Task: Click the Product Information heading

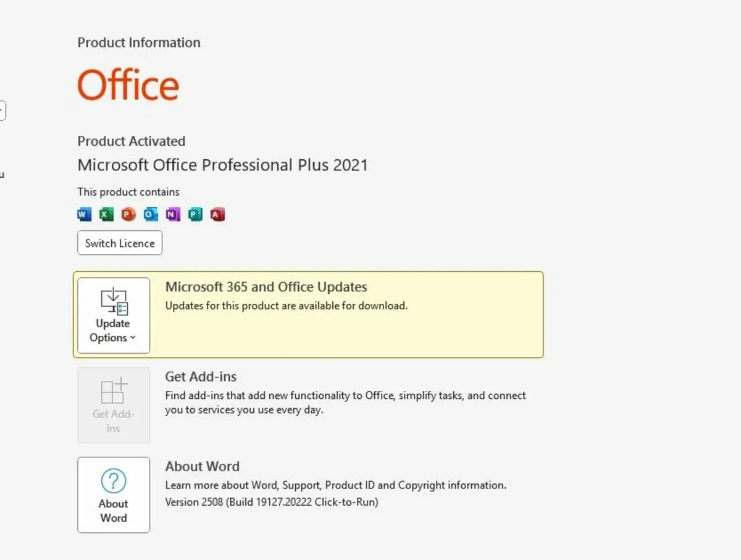Action: point(139,43)
